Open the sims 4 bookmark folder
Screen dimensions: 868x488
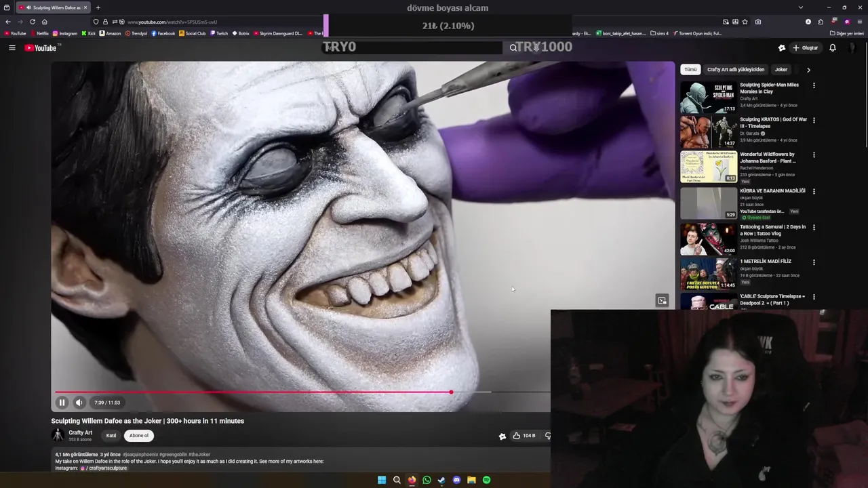659,33
